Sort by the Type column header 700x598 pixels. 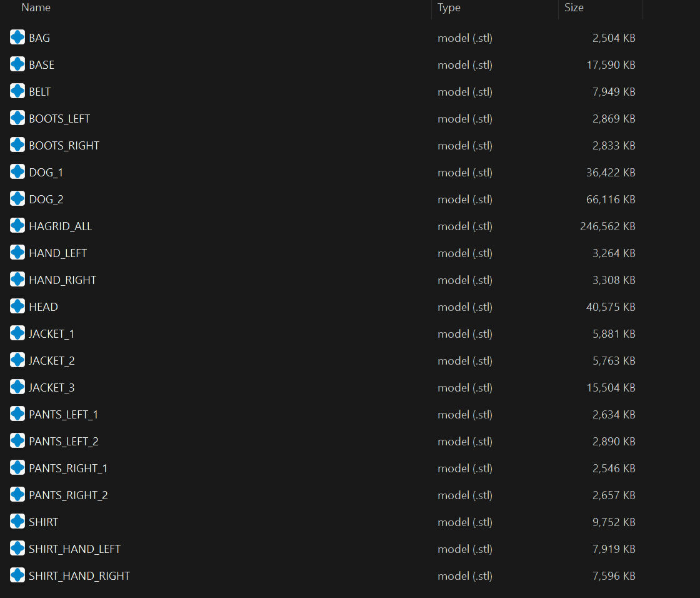449,8
